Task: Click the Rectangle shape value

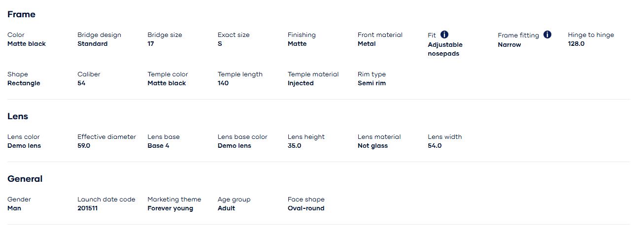Action: 24,83
